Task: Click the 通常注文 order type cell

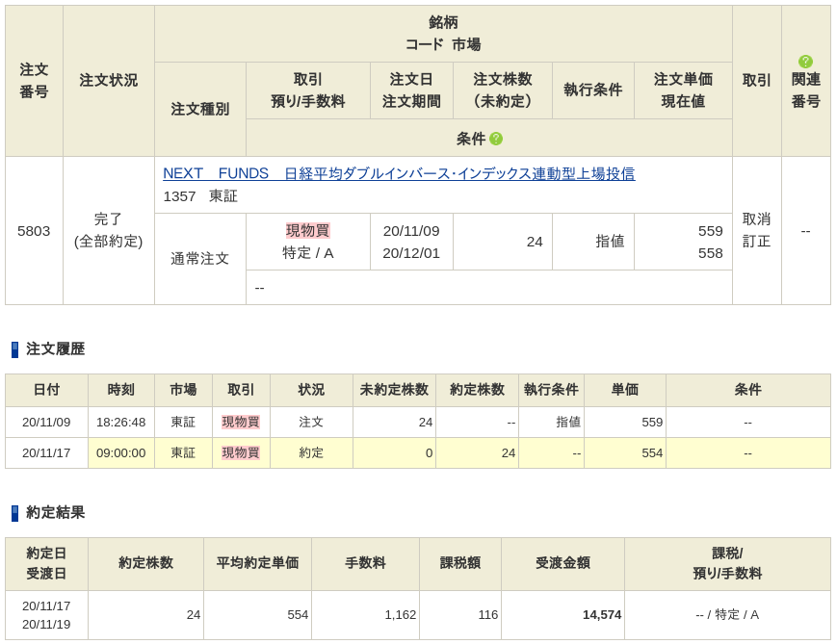Action: pos(199,259)
